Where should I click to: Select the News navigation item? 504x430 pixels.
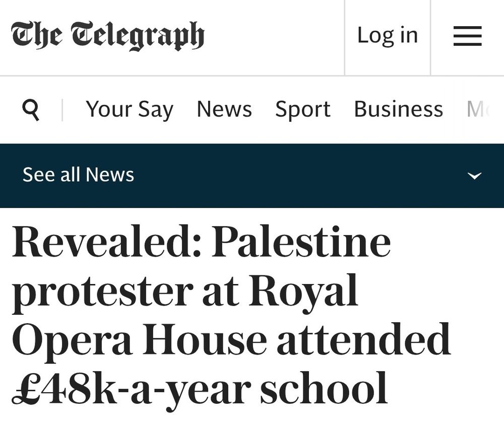click(224, 109)
